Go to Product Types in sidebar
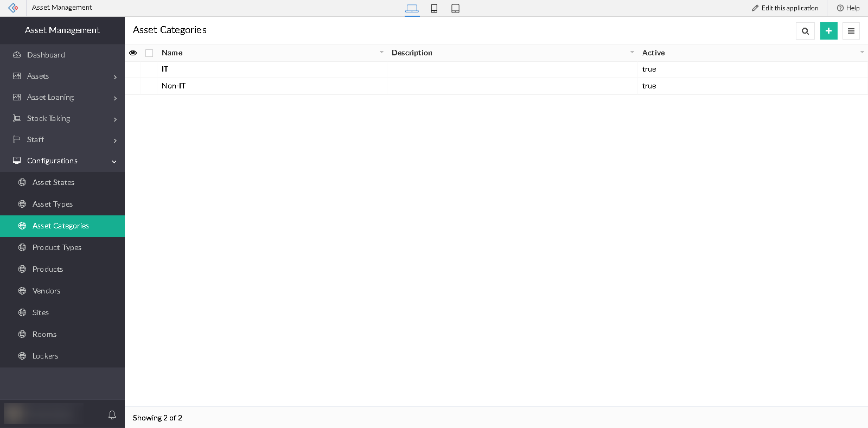The height and width of the screenshot is (428, 868). pyautogui.click(x=57, y=247)
